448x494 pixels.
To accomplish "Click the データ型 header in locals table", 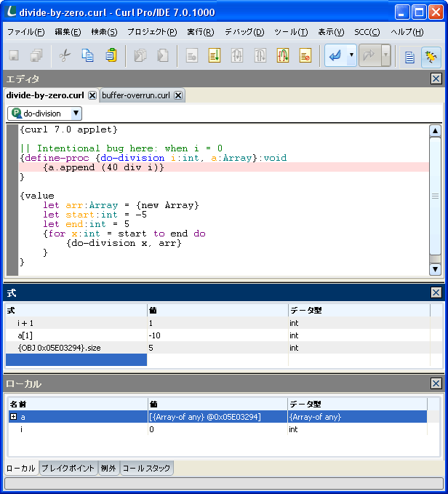I will 357,405.
